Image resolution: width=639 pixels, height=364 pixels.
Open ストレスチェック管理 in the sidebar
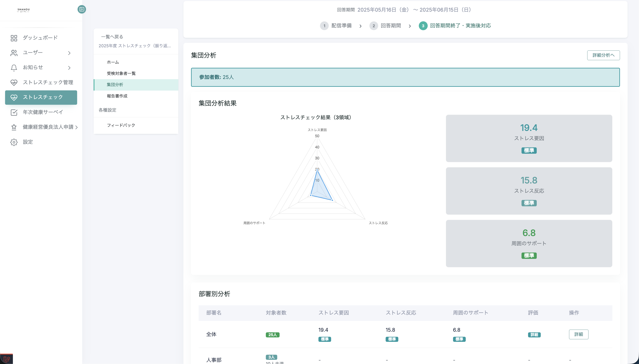point(41,82)
